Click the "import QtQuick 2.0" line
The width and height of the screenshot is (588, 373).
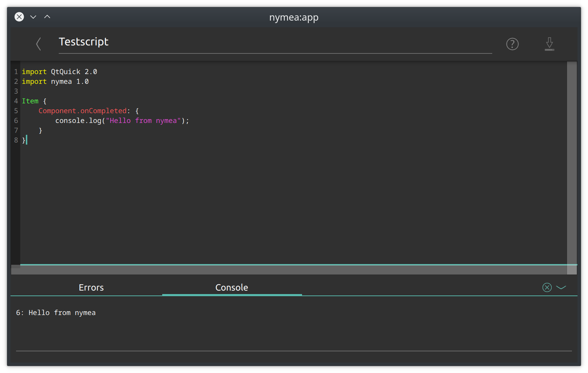click(59, 72)
